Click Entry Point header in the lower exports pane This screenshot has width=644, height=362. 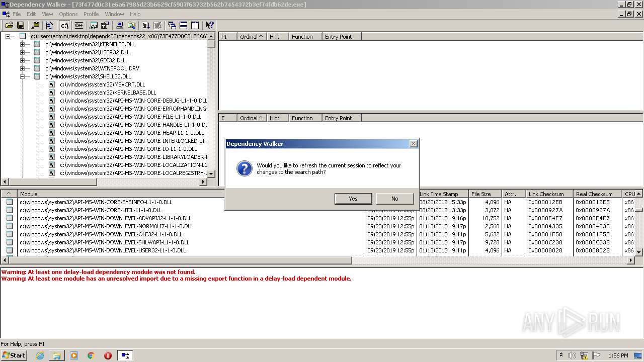[x=342, y=118]
